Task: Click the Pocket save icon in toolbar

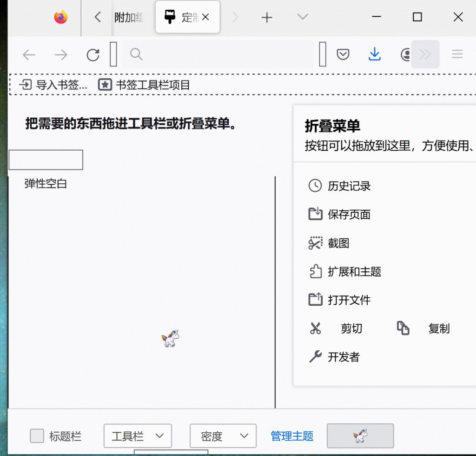Action: (x=343, y=54)
